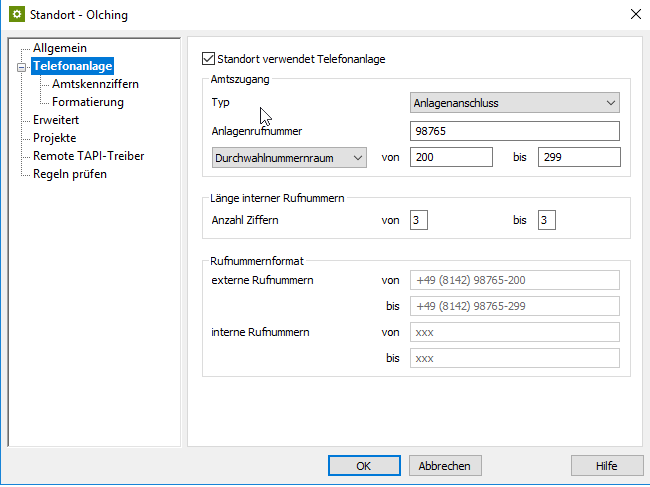Viewport: 650px width, 487px height.
Task: Uncheck 'Standort verwendet Telefonanlage' checkbox
Action: (x=208, y=59)
